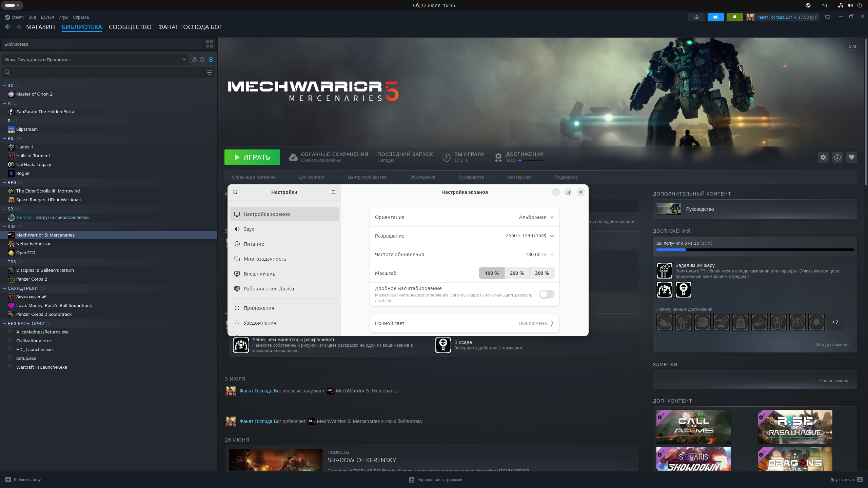
Task: Click achievements progress bar 3 из 19
Action: click(x=755, y=250)
